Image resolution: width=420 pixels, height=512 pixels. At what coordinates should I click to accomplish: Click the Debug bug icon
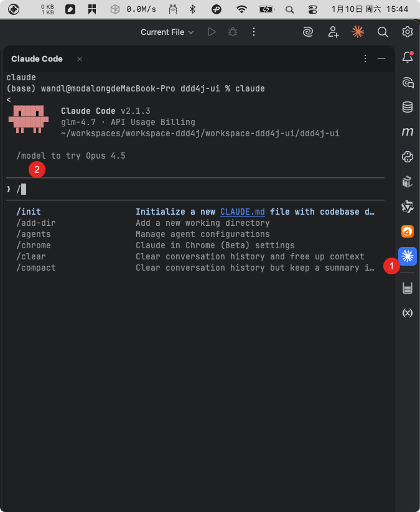tap(233, 32)
